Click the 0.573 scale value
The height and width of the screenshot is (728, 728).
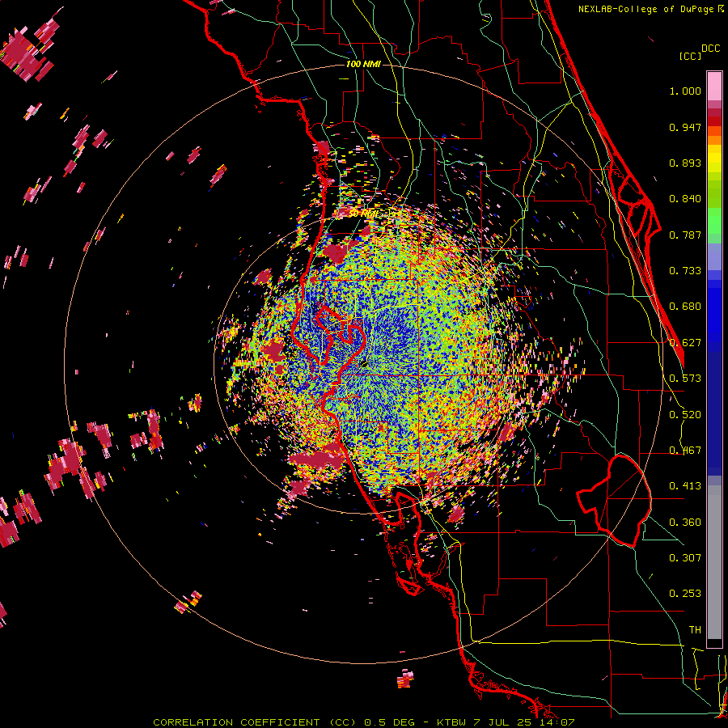[685, 379]
